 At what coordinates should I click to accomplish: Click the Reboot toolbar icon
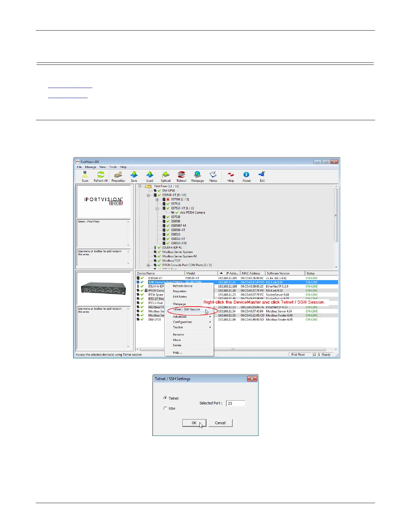pyautogui.click(x=181, y=175)
